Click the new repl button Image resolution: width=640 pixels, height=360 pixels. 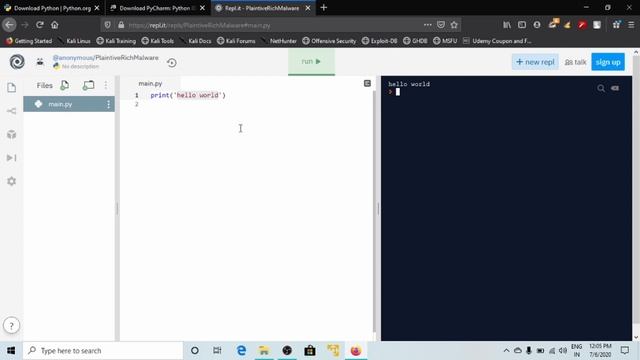(535, 62)
